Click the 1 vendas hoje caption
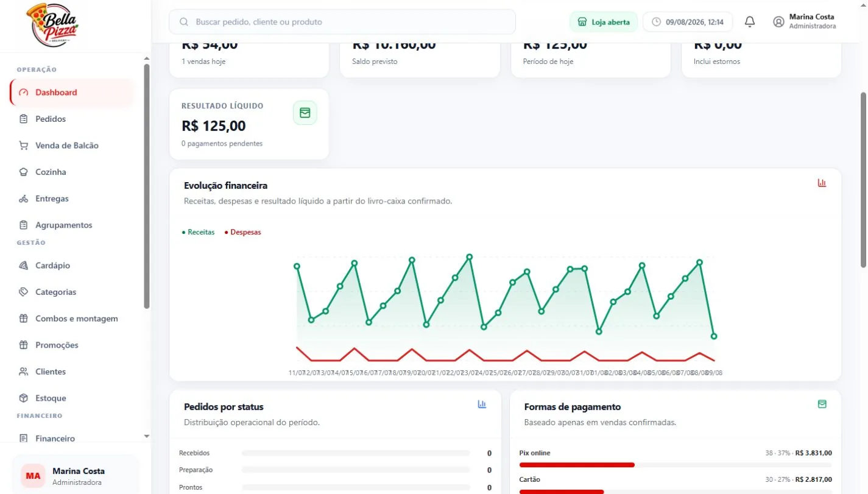The image size is (868, 494). pos(203,62)
